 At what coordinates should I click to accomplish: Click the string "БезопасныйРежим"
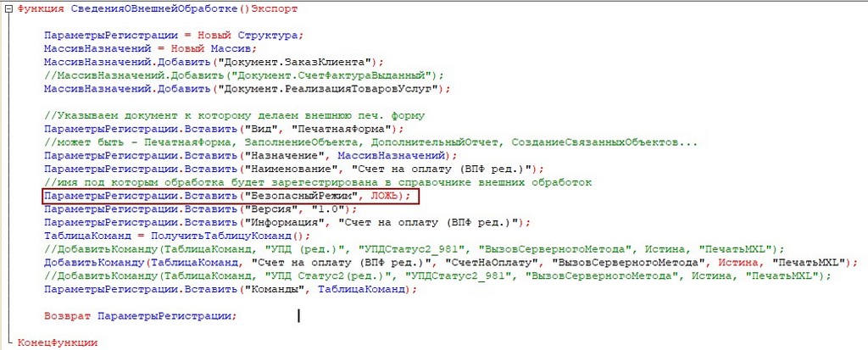coord(299,196)
